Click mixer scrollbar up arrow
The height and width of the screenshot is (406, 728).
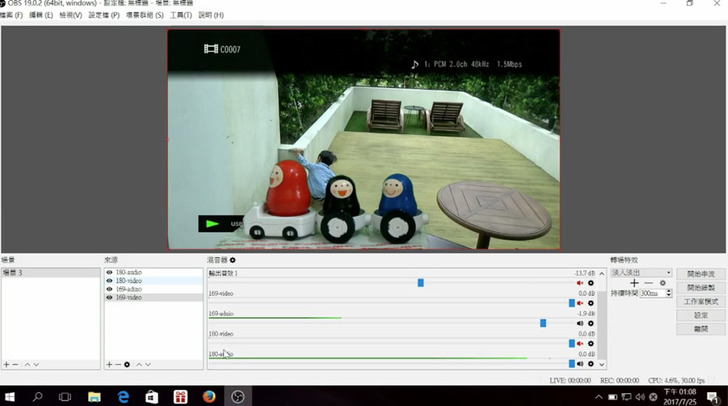[x=602, y=274]
